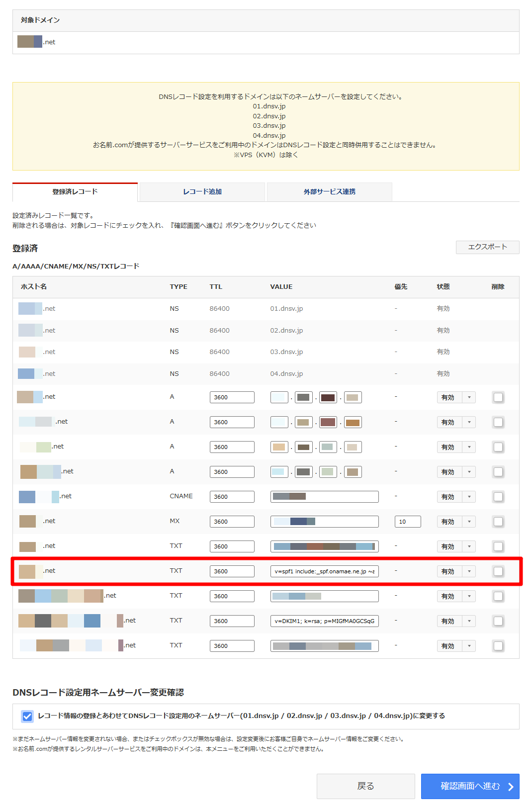532x811 pixels.
Task: Uncheck the nameserver change confirmation checkbox
Action: (27, 716)
